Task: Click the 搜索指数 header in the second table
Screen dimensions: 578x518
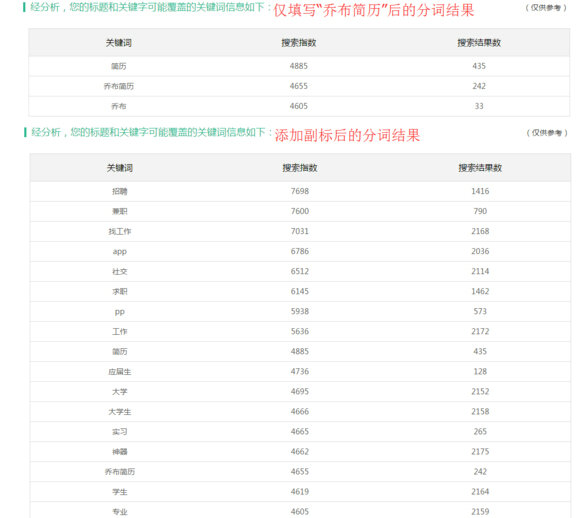Action: pos(300,168)
